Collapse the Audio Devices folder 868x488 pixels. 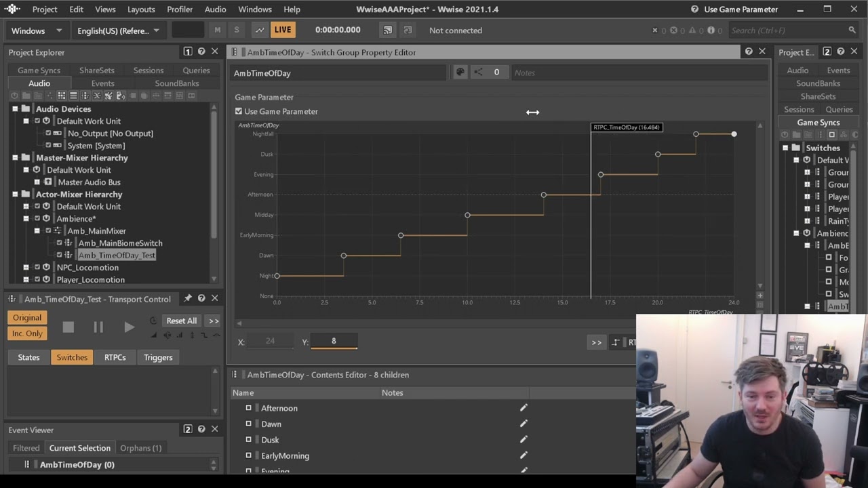(15, 109)
